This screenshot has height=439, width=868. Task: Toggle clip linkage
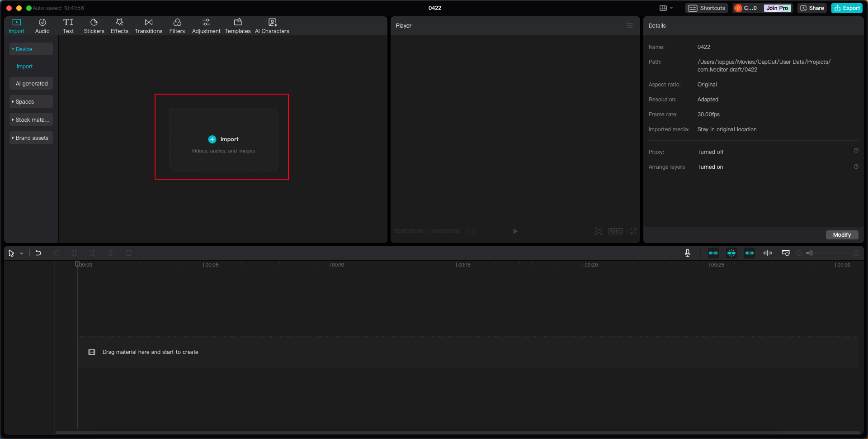coord(750,253)
